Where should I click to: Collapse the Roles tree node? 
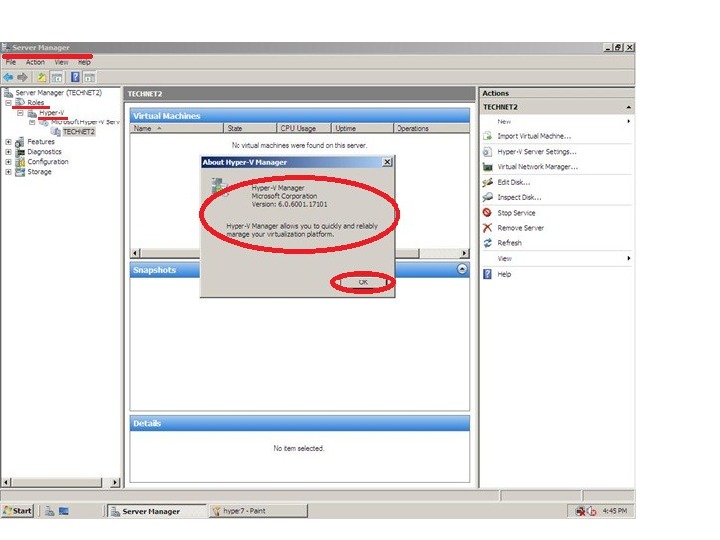pyautogui.click(x=8, y=102)
